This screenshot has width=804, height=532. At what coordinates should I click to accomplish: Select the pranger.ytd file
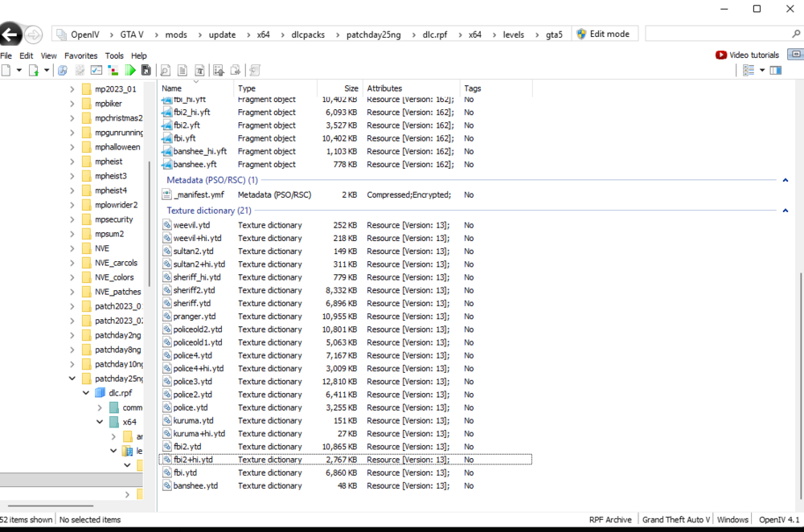[195, 317]
